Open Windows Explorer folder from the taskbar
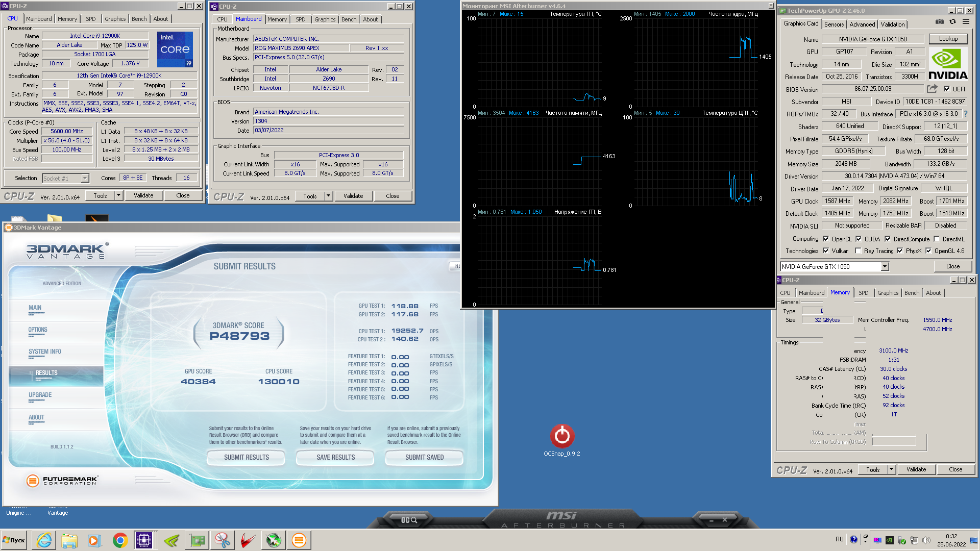980x551 pixels. (x=69, y=540)
